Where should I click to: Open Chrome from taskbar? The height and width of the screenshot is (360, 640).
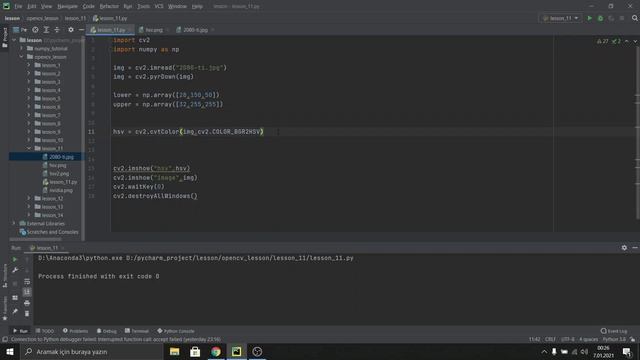(x=216, y=351)
